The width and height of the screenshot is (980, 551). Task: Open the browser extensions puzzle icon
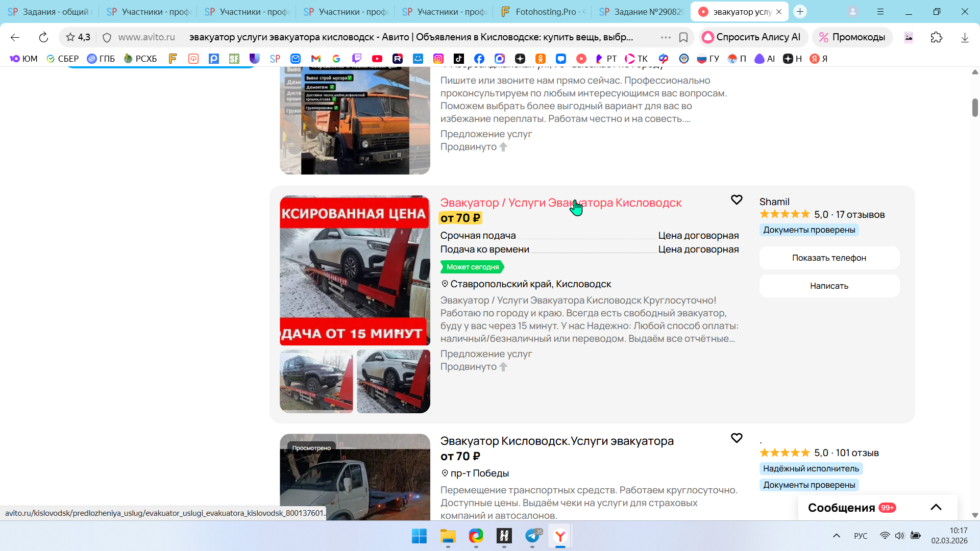(x=937, y=37)
